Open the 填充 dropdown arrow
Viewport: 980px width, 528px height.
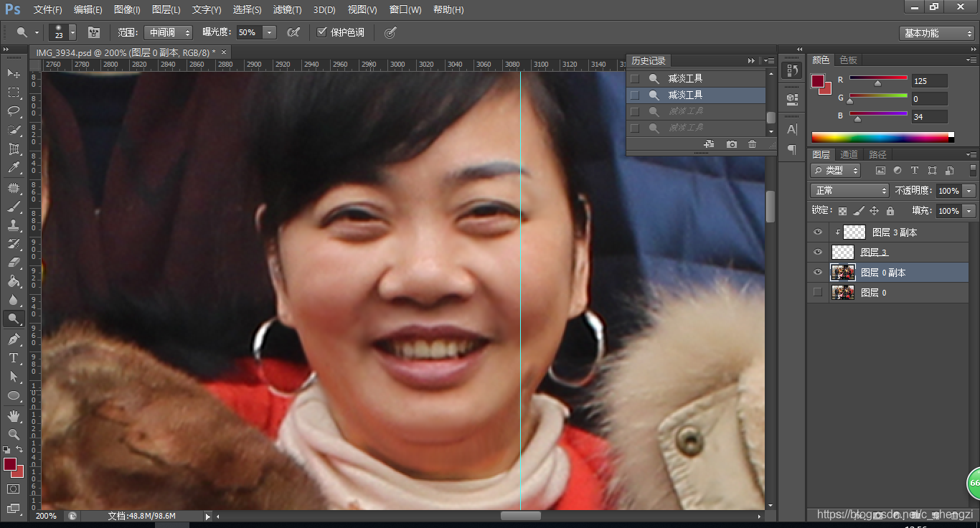pyautogui.click(x=970, y=211)
